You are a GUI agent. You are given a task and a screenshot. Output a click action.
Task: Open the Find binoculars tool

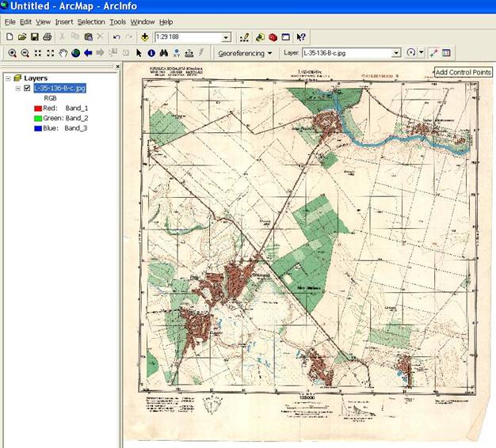coord(163,53)
